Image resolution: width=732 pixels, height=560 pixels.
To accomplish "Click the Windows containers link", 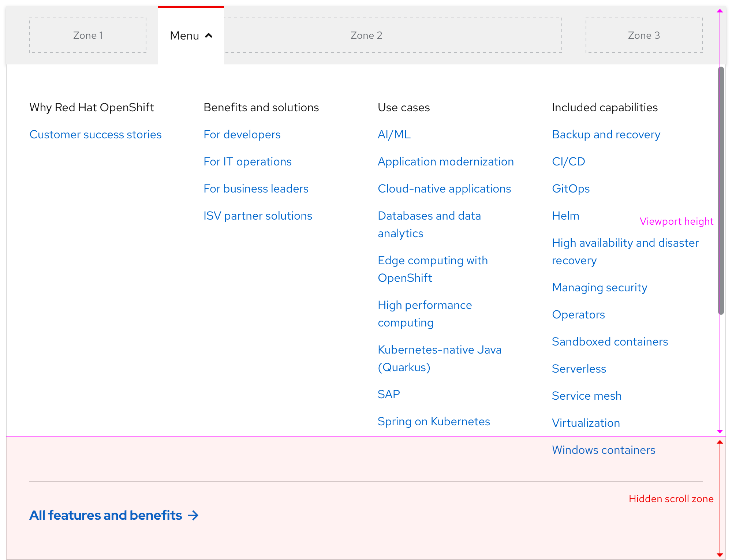I will (x=603, y=450).
